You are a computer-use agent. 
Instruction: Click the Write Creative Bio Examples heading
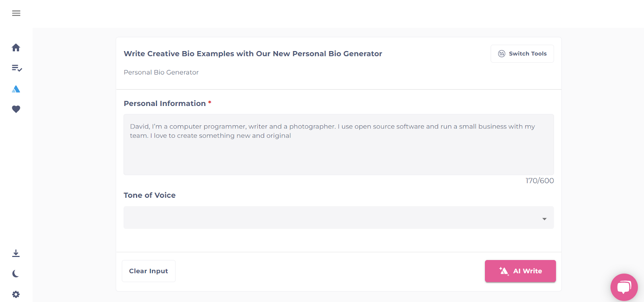point(253,54)
